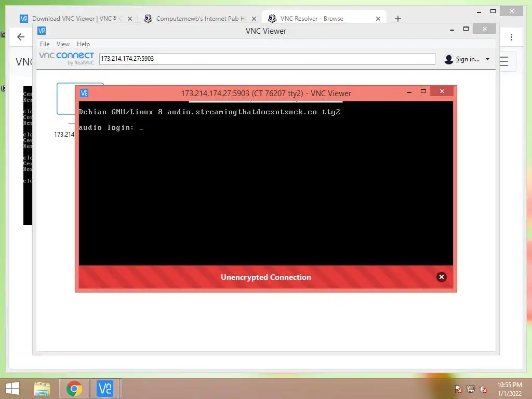Click the Unencrypted Connection warning text
This screenshot has width=532, height=399.
[x=265, y=277]
